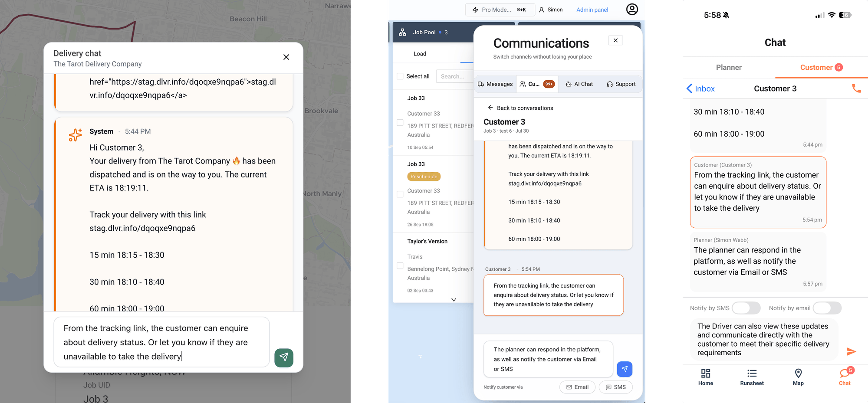Click 'Taylor's Version' job title

(427, 241)
